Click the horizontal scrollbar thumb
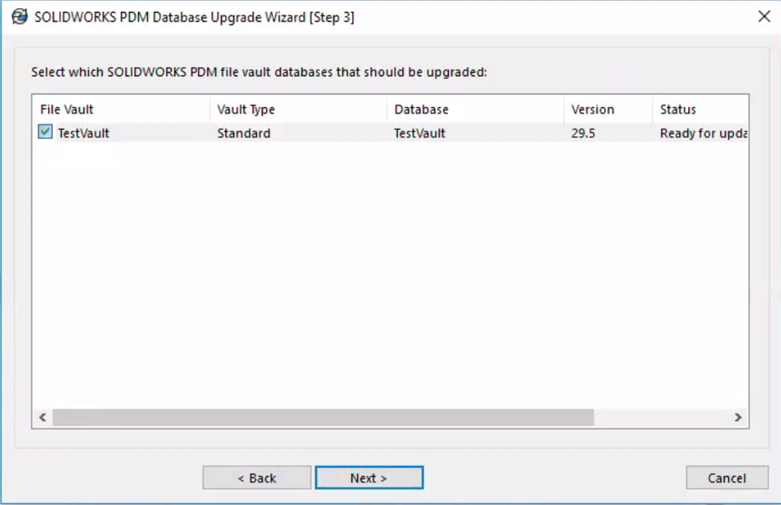The height and width of the screenshot is (505, 781). pyautogui.click(x=323, y=417)
